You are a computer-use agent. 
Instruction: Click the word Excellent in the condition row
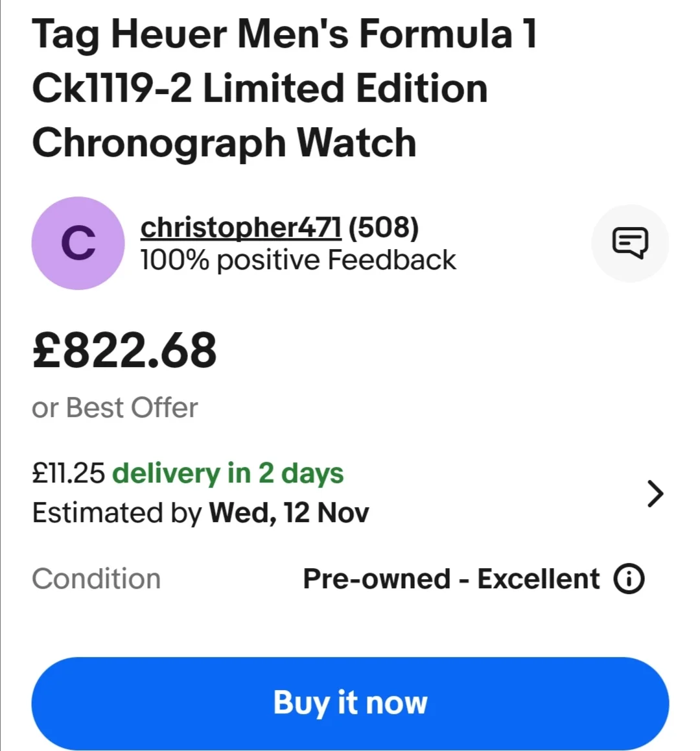click(538, 579)
